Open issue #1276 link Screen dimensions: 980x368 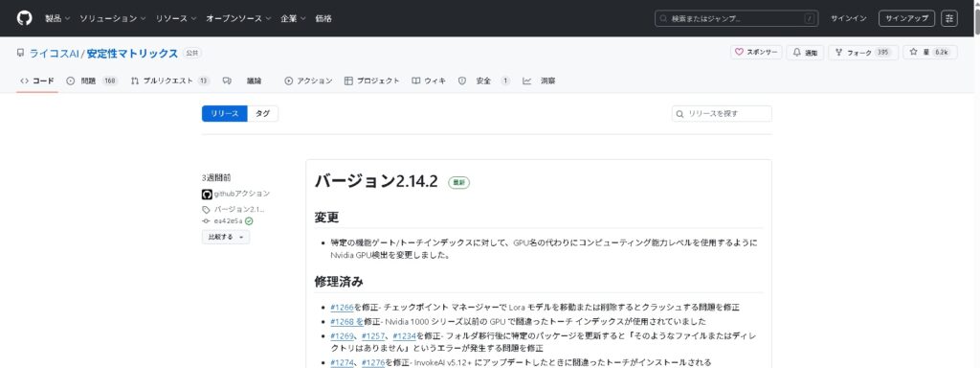coord(373,362)
